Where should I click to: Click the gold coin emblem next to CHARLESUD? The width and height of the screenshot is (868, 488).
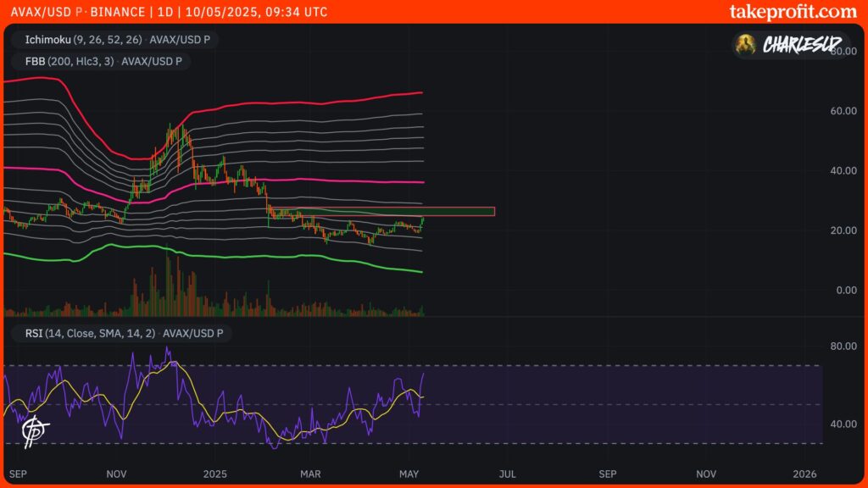746,46
